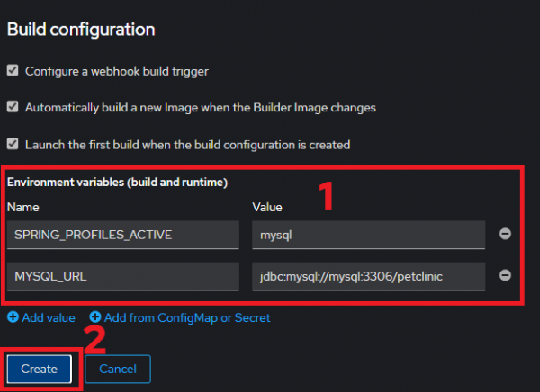Focus the MYSQL_URL name field
This screenshot has height=392, width=540.
click(x=122, y=276)
